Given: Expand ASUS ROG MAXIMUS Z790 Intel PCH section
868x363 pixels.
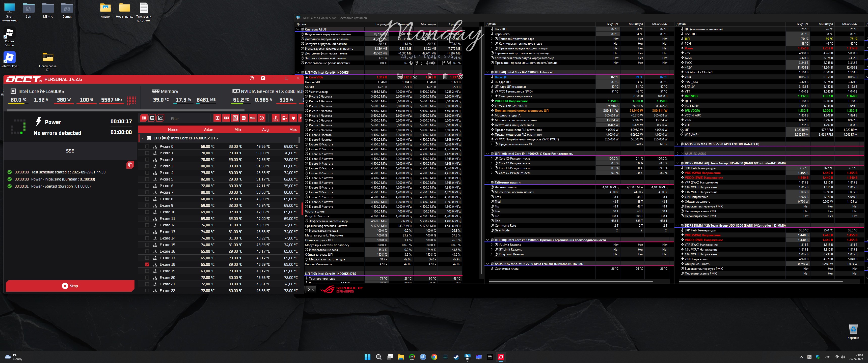Looking at the screenshot, I should click(x=677, y=144).
